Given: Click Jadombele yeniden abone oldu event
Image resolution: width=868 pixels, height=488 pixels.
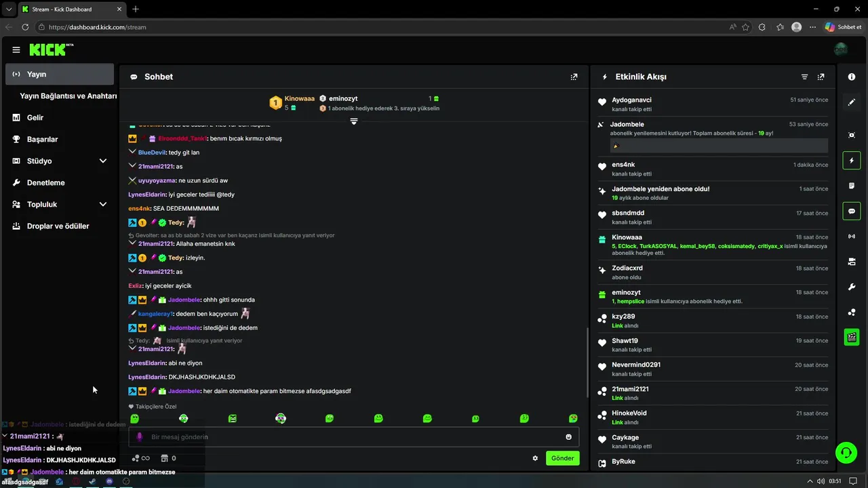Looking at the screenshot, I should (x=713, y=192).
